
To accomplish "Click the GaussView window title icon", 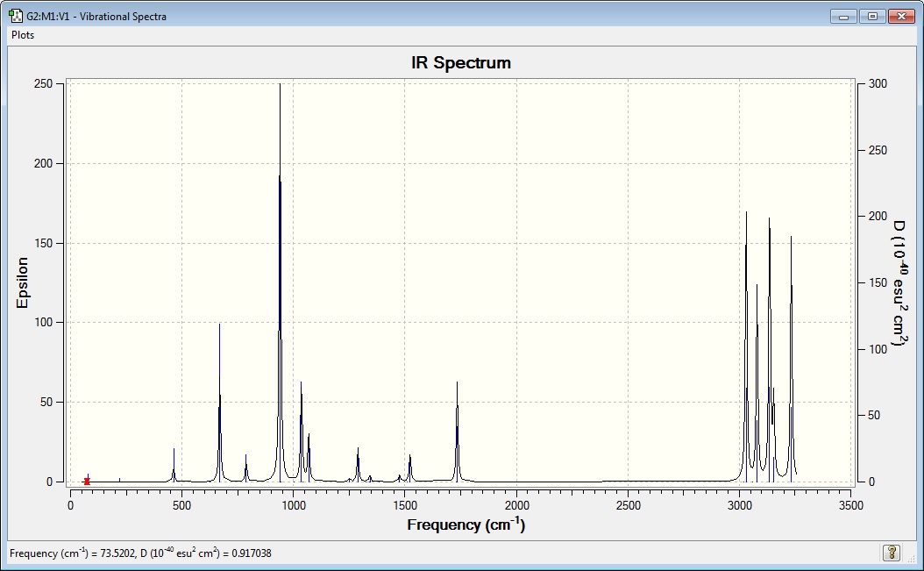I will coord(16,16).
